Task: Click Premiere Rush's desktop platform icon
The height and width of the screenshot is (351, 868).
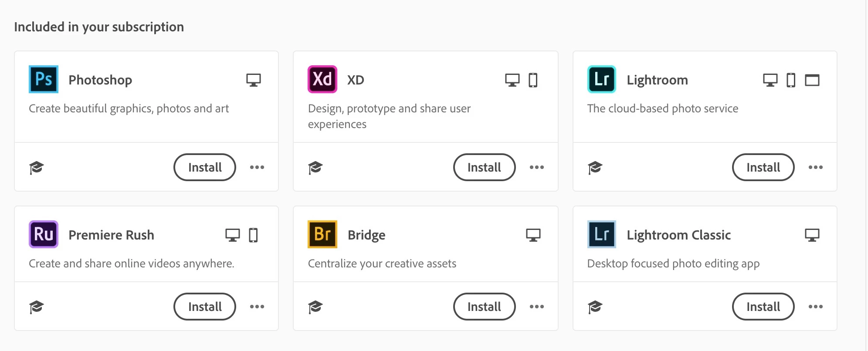Action: click(x=233, y=235)
